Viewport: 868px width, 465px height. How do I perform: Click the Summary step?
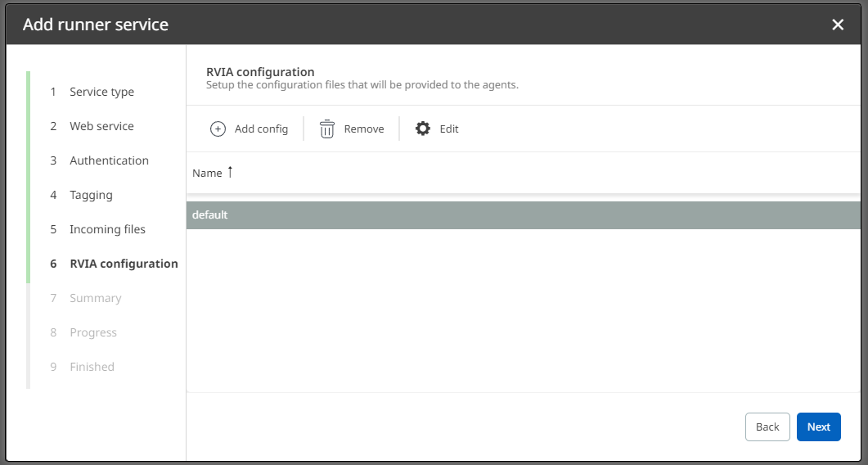point(95,298)
